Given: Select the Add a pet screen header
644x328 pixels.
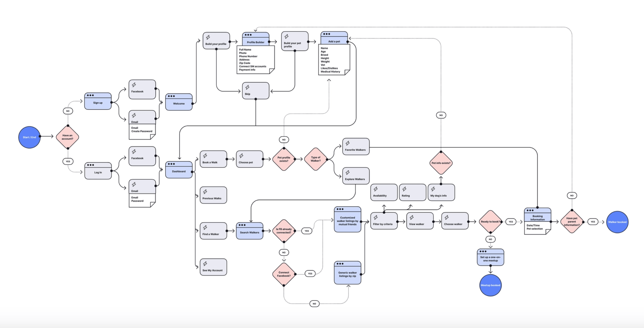Looking at the screenshot, I should (x=334, y=38).
